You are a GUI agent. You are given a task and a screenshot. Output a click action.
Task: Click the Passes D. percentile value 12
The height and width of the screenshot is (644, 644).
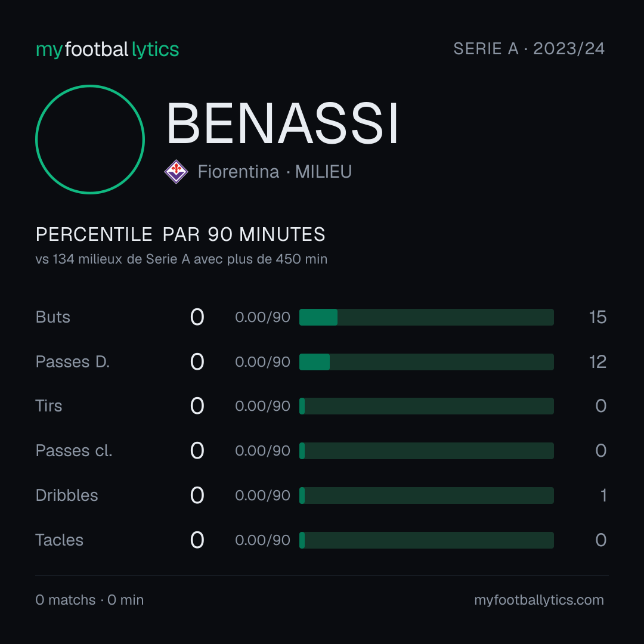(x=597, y=362)
